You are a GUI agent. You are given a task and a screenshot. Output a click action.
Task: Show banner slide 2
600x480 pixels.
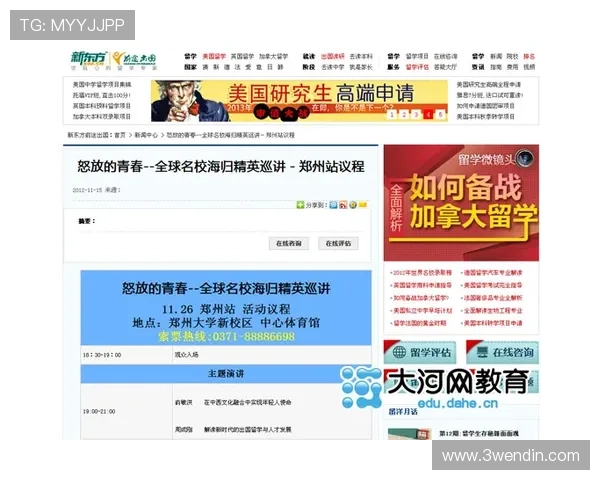click(x=404, y=114)
